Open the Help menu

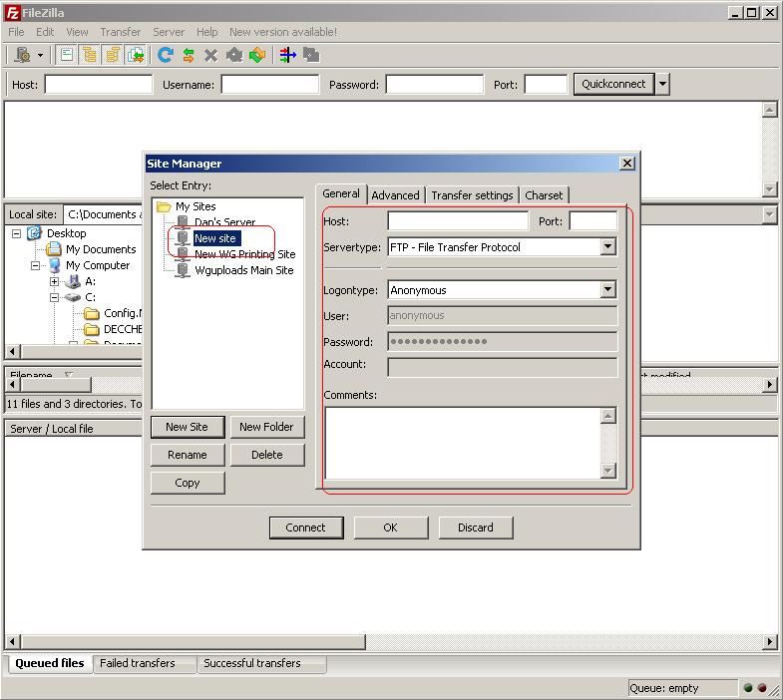206,32
